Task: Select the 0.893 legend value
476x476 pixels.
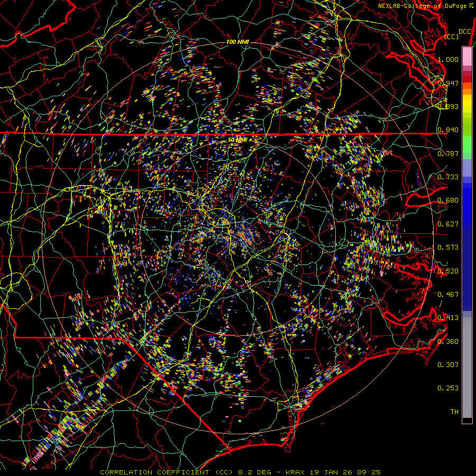Action: [448, 106]
